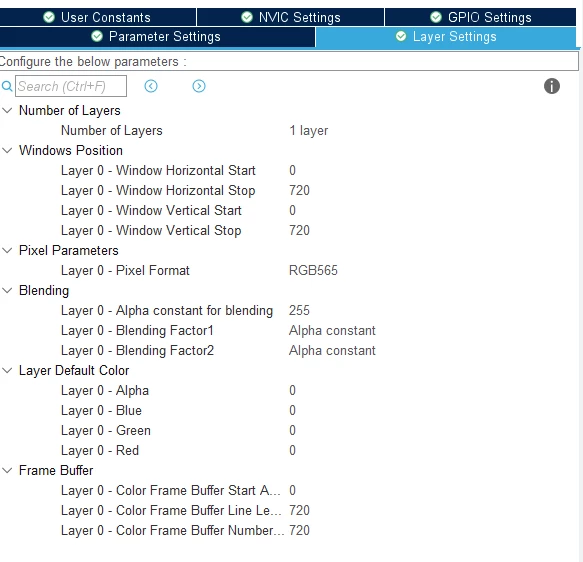This screenshot has height=562, width=583.
Task: Select 'Layer 0 - Red' row label
Action: (x=100, y=450)
